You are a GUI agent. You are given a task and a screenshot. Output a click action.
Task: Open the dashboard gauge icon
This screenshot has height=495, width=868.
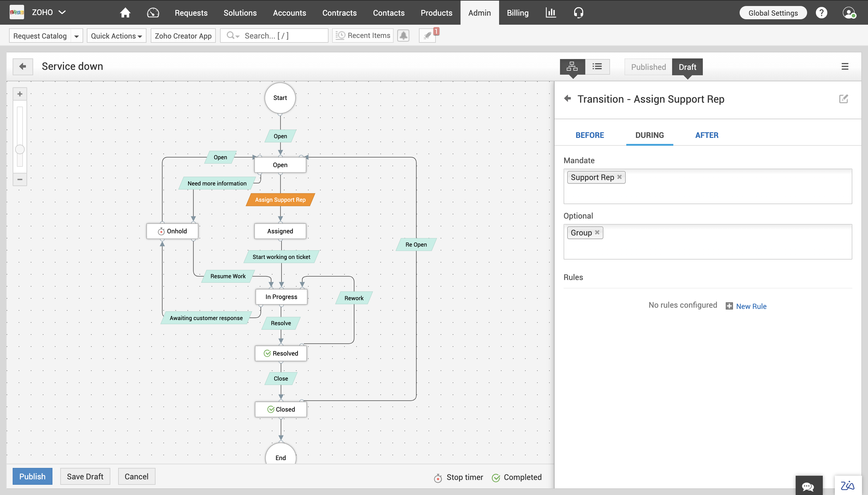153,13
